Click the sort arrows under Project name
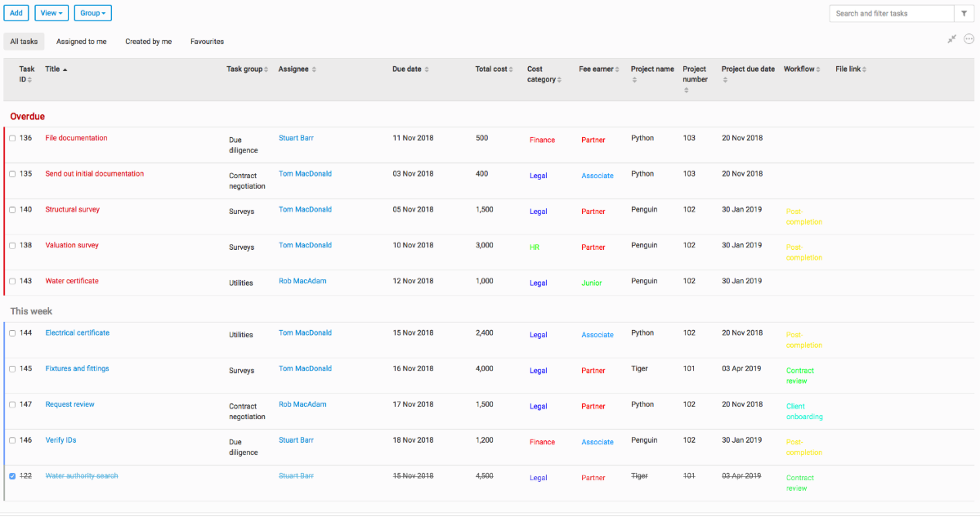Image resolution: width=980 pixels, height=517 pixels. [x=634, y=80]
